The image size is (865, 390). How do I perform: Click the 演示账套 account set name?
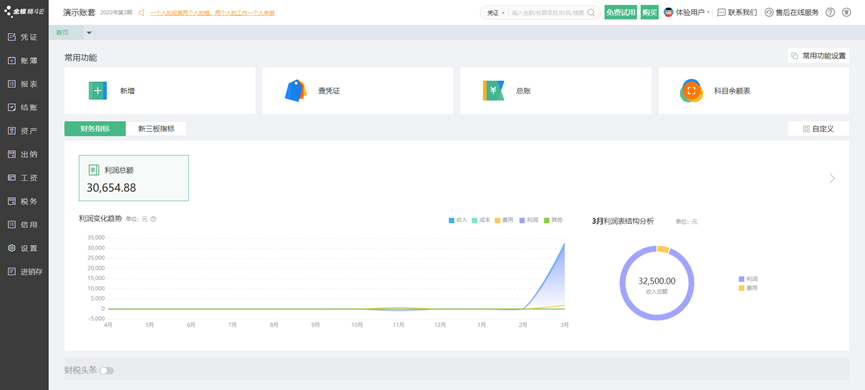coord(79,12)
